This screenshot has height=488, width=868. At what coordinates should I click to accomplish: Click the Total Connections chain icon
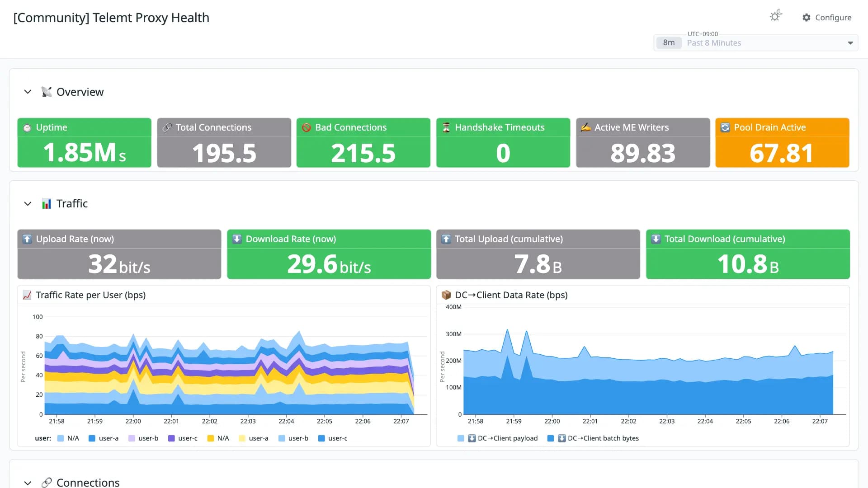tap(167, 128)
